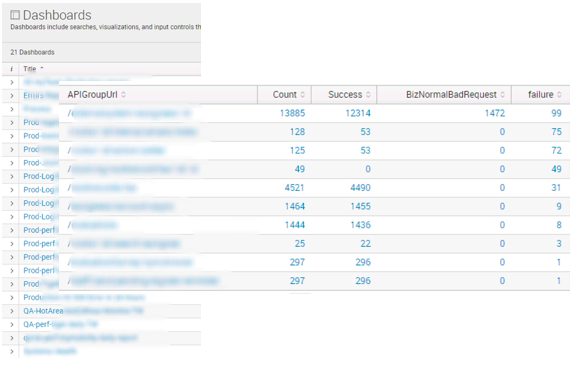
Task: Expand the Errors dashboard row chevron
Action: coord(12,96)
